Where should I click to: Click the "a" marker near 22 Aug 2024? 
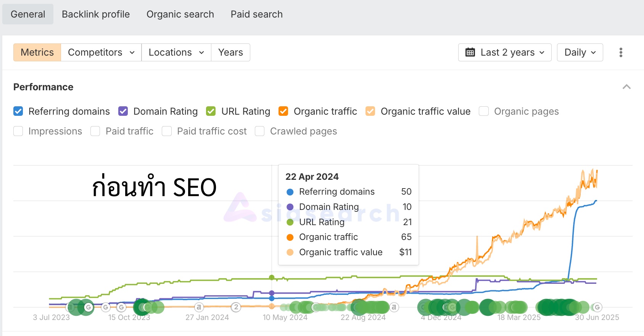coord(394,307)
